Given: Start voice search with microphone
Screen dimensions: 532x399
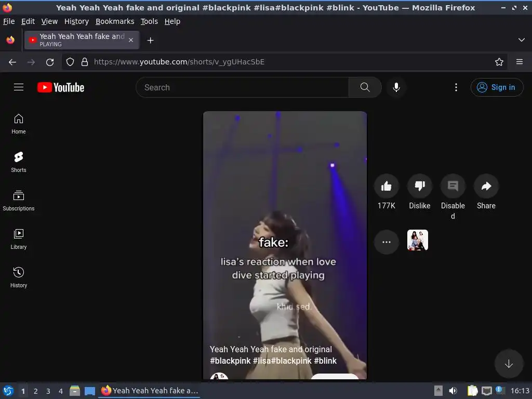Looking at the screenshot, I should 396,87.
